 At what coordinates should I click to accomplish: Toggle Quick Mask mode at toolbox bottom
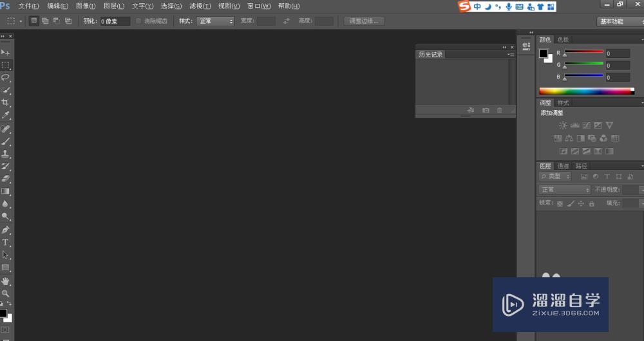(x=5, y=330)
